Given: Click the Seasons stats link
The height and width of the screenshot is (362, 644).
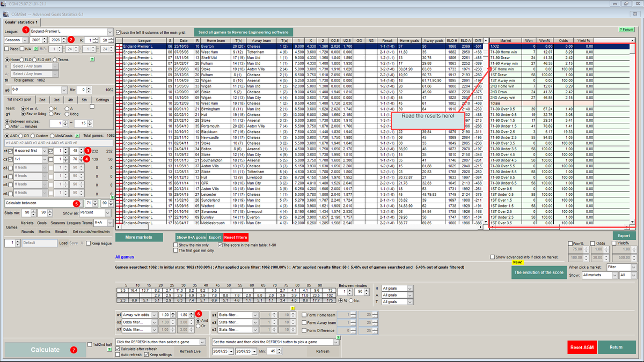Looking at the screenshot, I should 58,223.
